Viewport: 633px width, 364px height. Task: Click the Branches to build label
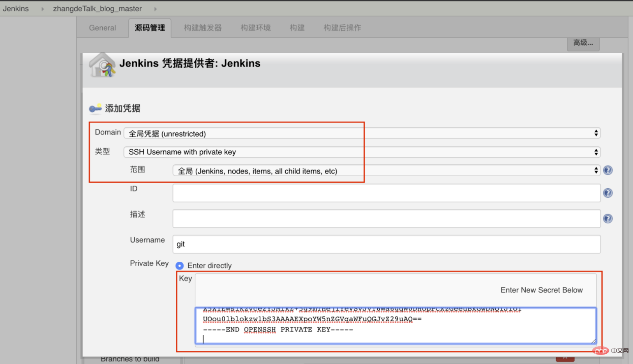pos(130,359)
